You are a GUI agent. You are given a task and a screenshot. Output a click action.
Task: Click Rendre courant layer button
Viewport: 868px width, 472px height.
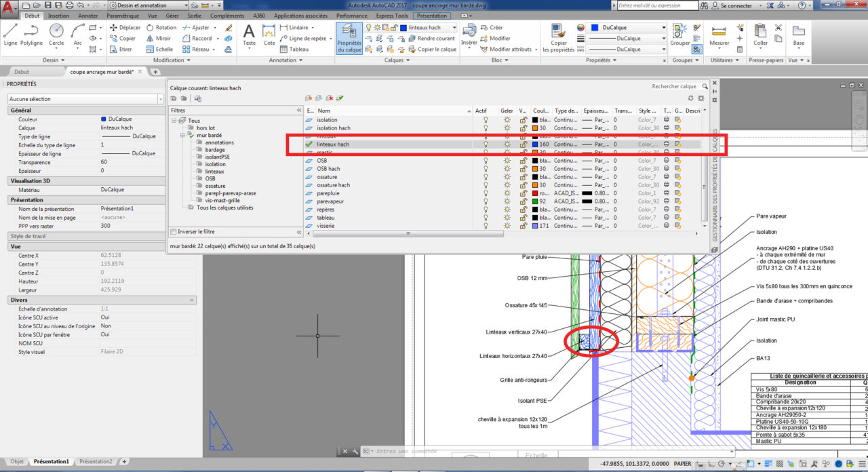[x=431, y=39]
